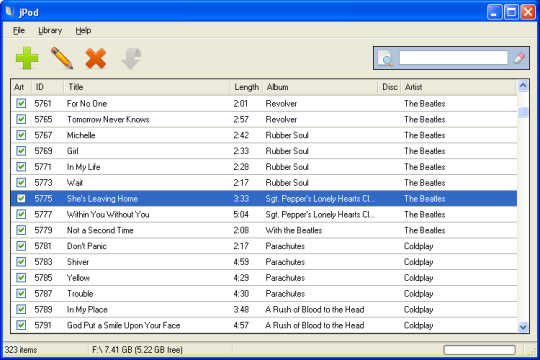Sort by the Artist column header
The height and width of the screenshot is (360, 540).
coord(459,87)
